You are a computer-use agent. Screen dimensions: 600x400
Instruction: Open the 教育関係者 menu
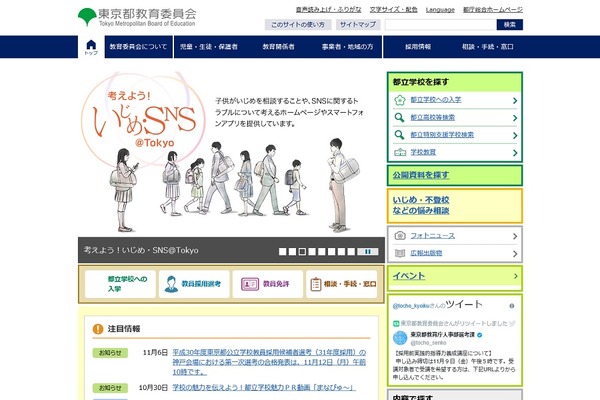pos(278,47)
